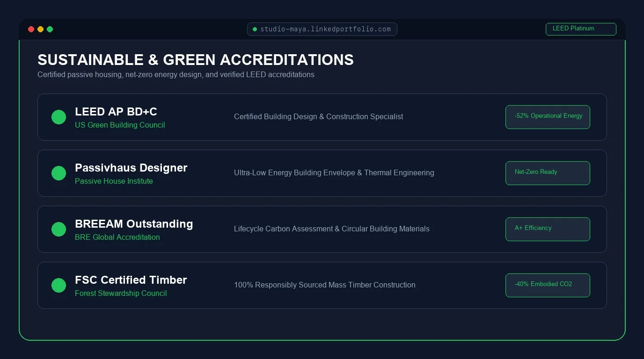Follow the BRE Global Accreditation link
The image size is (644, 359).
pos(117,237)
